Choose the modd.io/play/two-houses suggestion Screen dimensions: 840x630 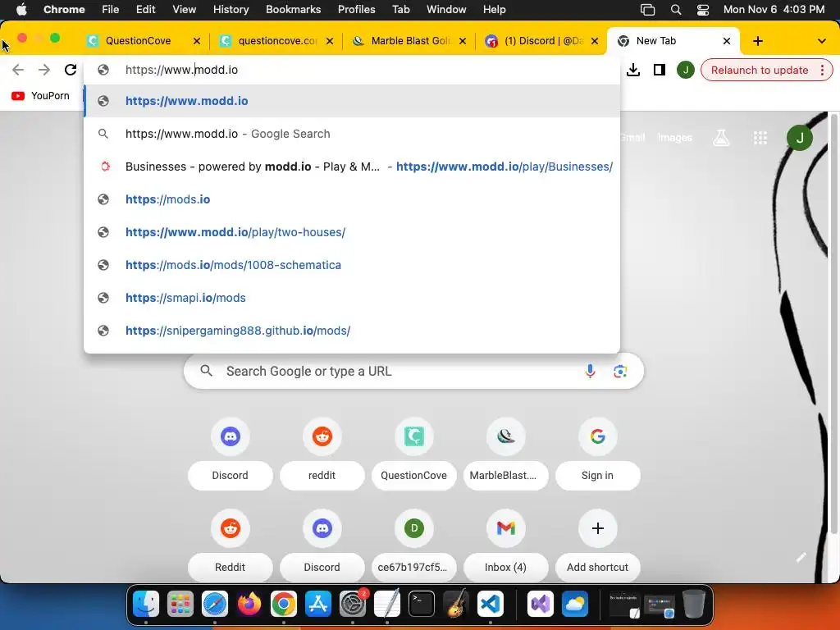(x=352, y=232)
